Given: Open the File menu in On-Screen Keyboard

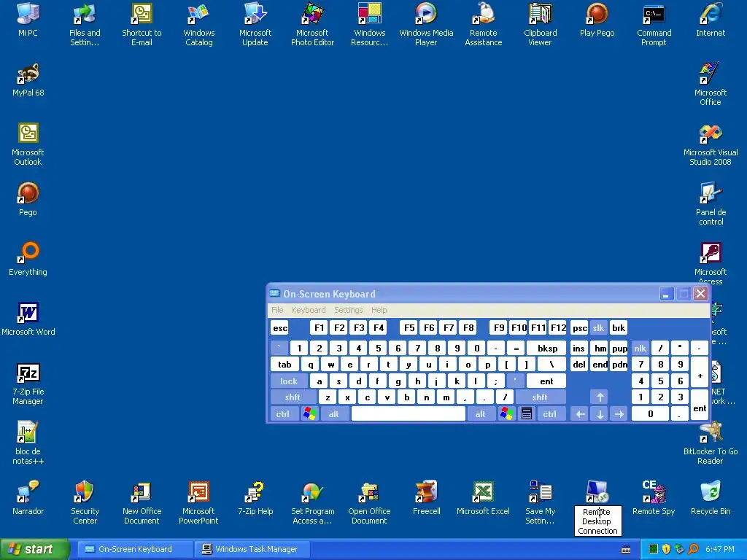Looking at the screenshot, I should (277, 310).
